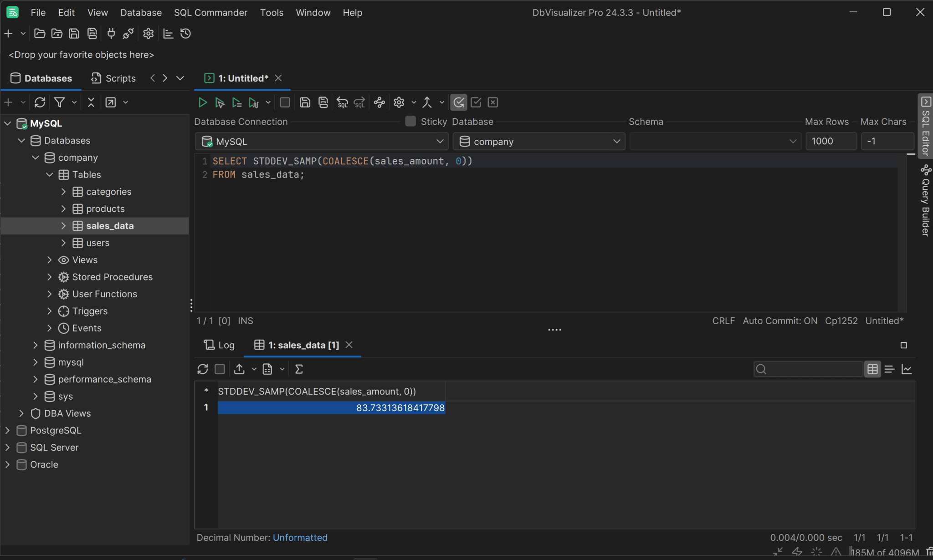The image size is (933, 560).
Task: Toggle the Sticky database checkbox
Action: pos(410,121)
